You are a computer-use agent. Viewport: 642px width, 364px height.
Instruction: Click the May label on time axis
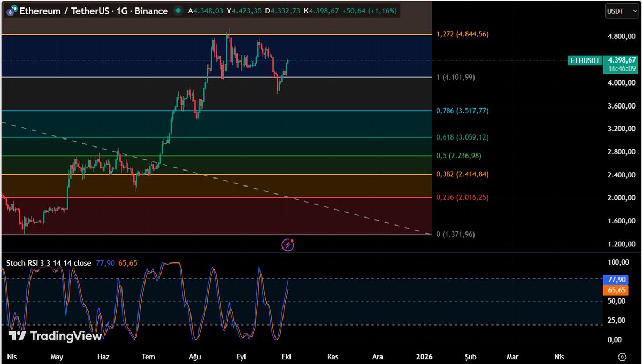pos(57,357)
